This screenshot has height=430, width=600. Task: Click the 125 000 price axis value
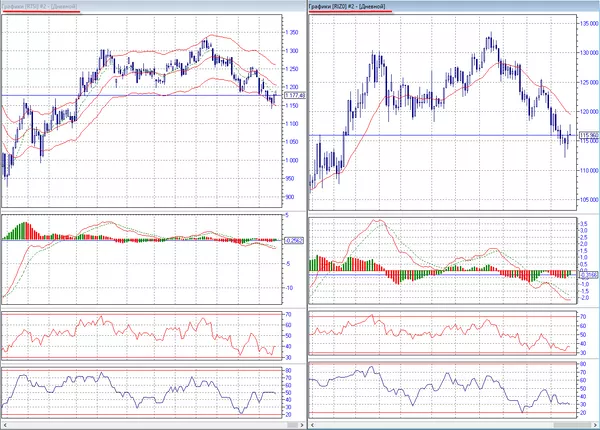(589, 82)
